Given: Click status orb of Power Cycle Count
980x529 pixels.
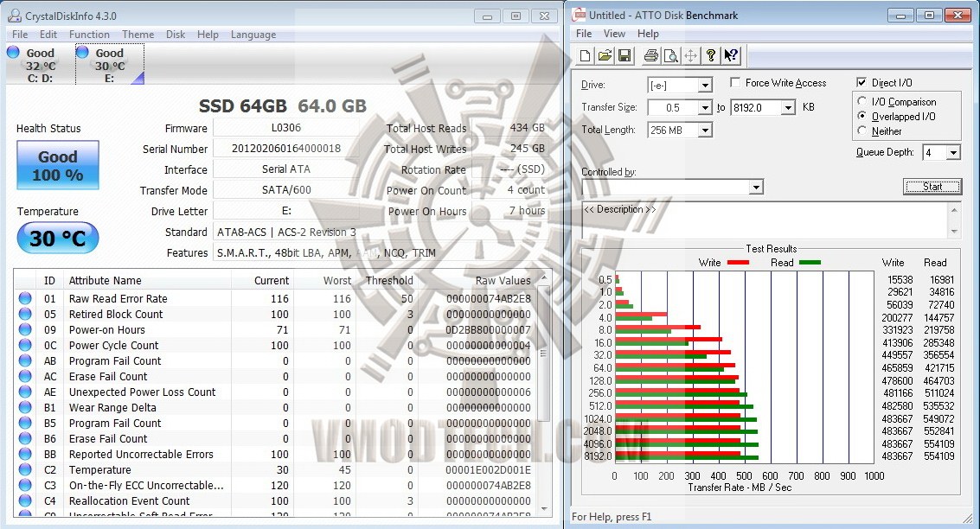Looking at the screenshot, I should click(25, 346).
